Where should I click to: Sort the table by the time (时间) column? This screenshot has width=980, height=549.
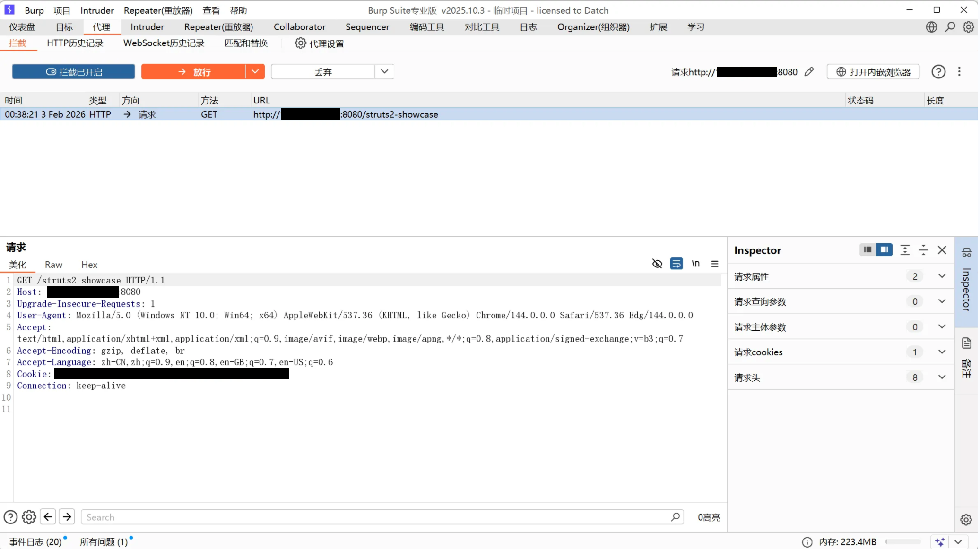(x=44, y=100)
